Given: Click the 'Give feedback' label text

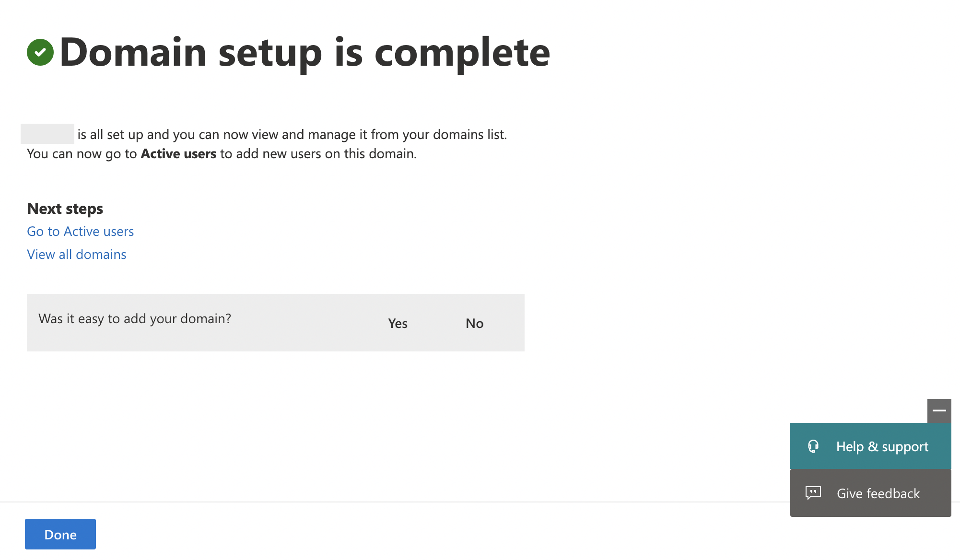Looking at the screenshot, I should click(x=878, y=493).
